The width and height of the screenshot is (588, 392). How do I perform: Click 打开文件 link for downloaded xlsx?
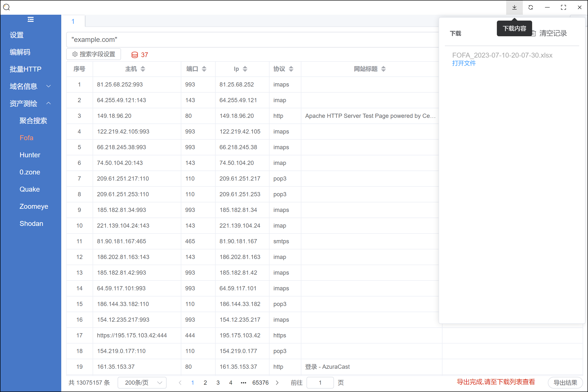pos(464,63)
